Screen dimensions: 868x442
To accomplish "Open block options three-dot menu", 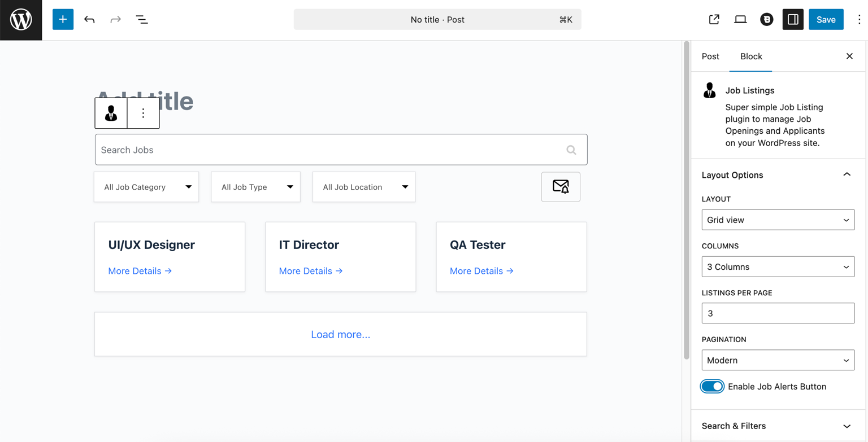I will click(x=143, y=113).
